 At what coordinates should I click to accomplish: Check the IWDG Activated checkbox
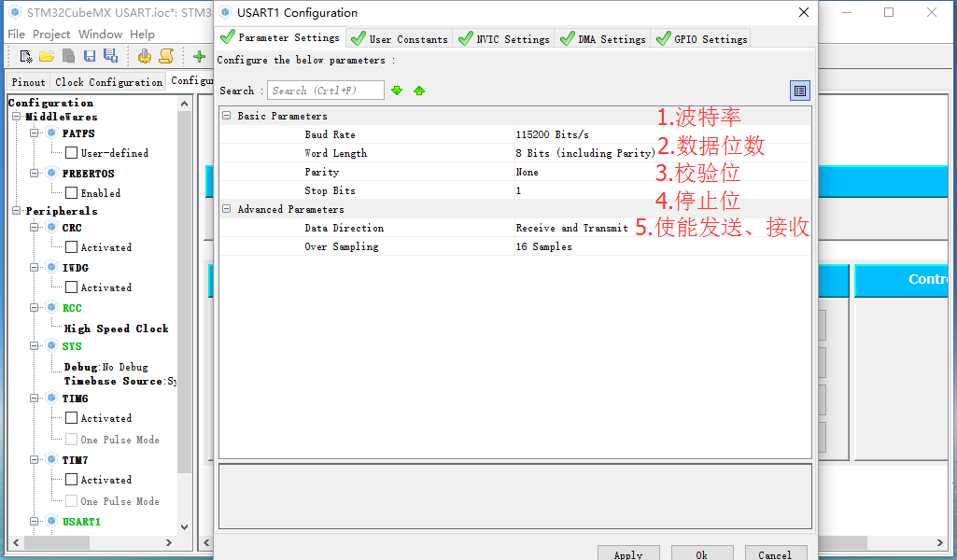[71, 287]
